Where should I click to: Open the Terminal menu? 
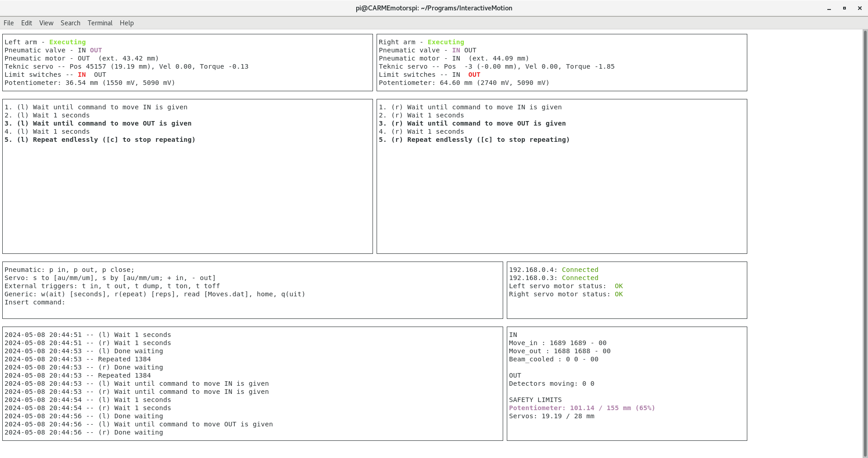[x=100, y=23]
